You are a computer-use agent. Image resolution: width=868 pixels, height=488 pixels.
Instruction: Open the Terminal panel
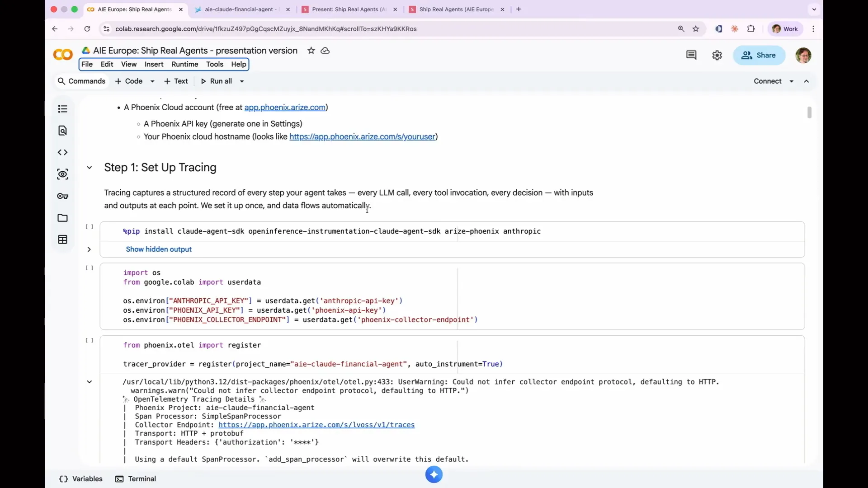pos(136,479)
